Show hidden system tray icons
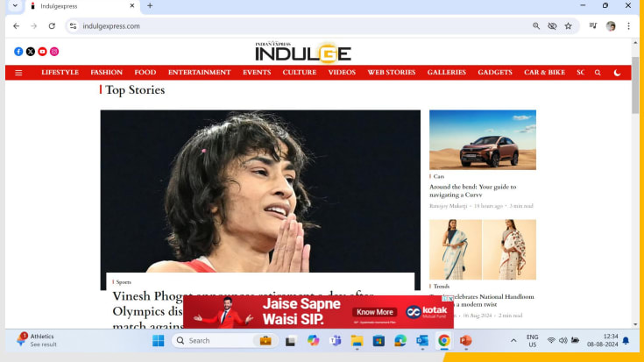Image resolution: width=644 pixels, height=362 pixels. (x=513, y=340)
